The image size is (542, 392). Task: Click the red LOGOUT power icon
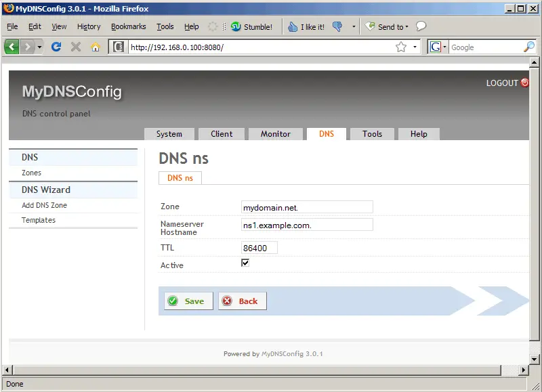(x=524, y=83)
